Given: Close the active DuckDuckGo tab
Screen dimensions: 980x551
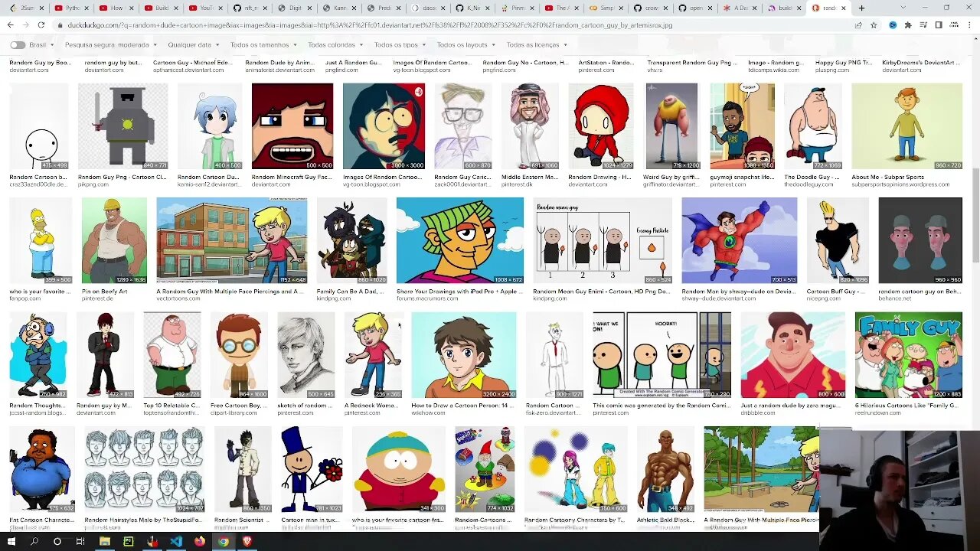Looking at the screenshot, I should coord(844,8).
